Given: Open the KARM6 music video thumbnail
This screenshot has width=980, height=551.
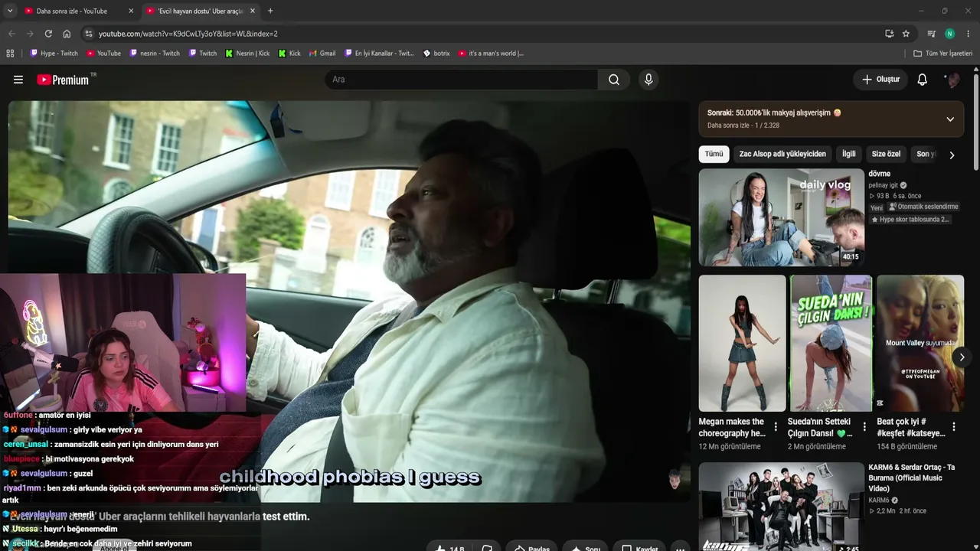Looking at the screenshot, I should click(x=781, y=507).
